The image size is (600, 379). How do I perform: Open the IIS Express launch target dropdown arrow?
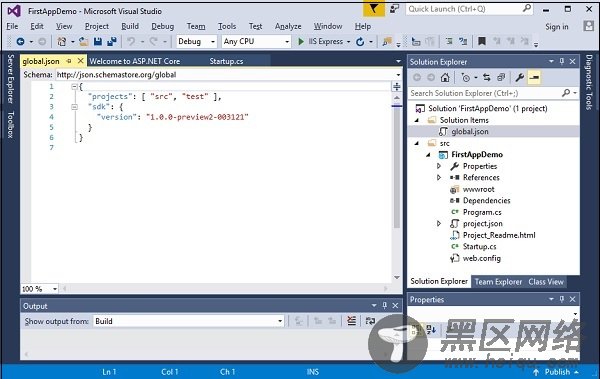click(x=348, y=41)
